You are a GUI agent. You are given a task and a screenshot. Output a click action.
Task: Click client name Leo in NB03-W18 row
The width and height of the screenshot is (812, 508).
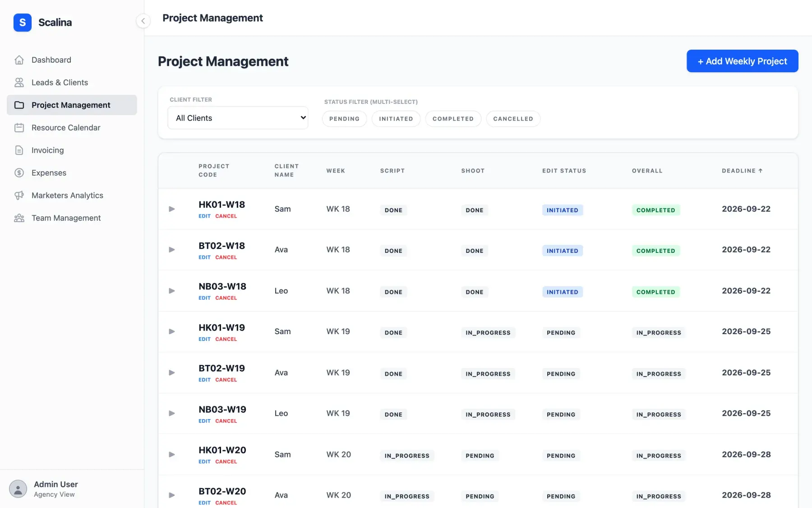pyautogui.click(x=281, y=291)
